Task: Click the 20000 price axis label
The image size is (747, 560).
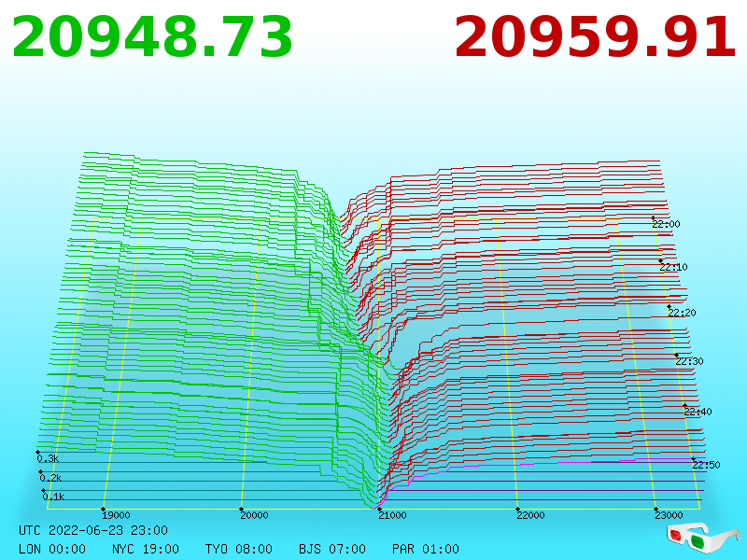Action: point(254,515)
